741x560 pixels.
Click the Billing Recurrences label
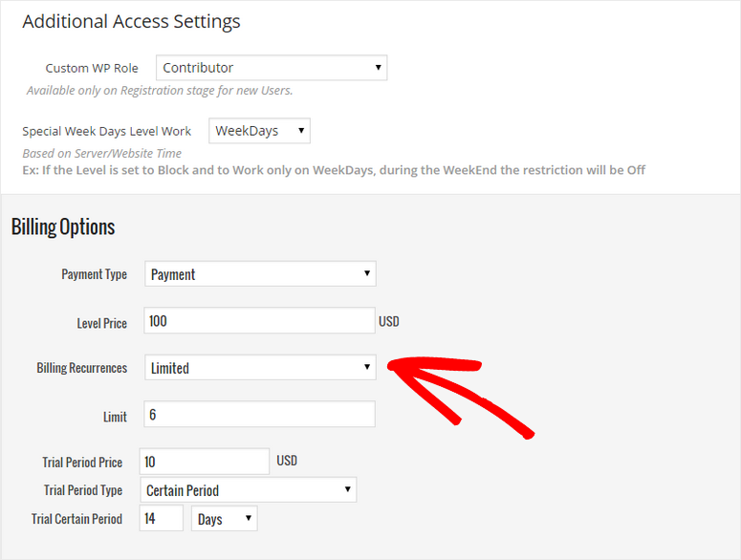click(81, 368)
